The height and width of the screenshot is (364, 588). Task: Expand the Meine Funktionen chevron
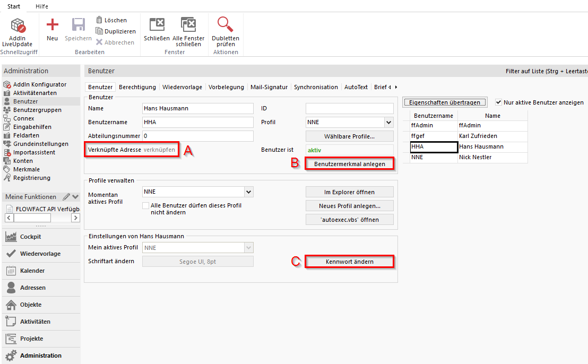[75, 197]
